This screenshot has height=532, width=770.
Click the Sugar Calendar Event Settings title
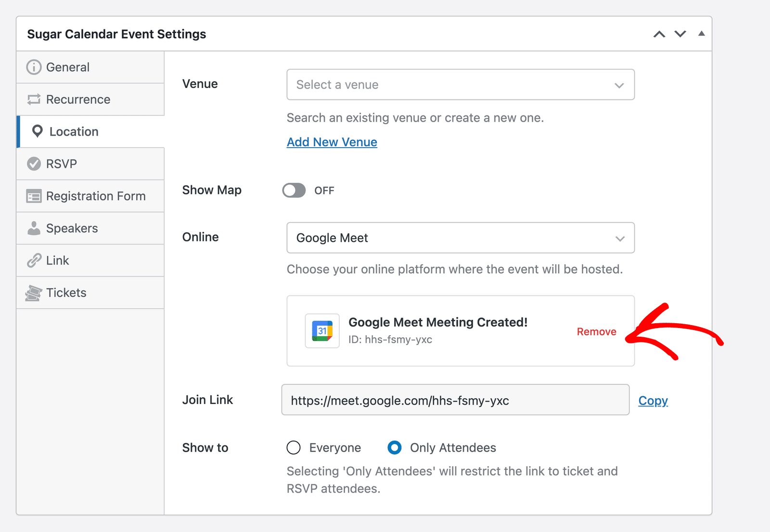(116, 34)
